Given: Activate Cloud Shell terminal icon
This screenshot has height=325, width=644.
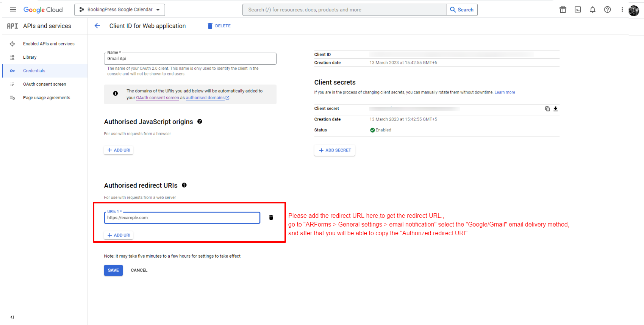Looking at the screenshot, I should click(578, 9).
